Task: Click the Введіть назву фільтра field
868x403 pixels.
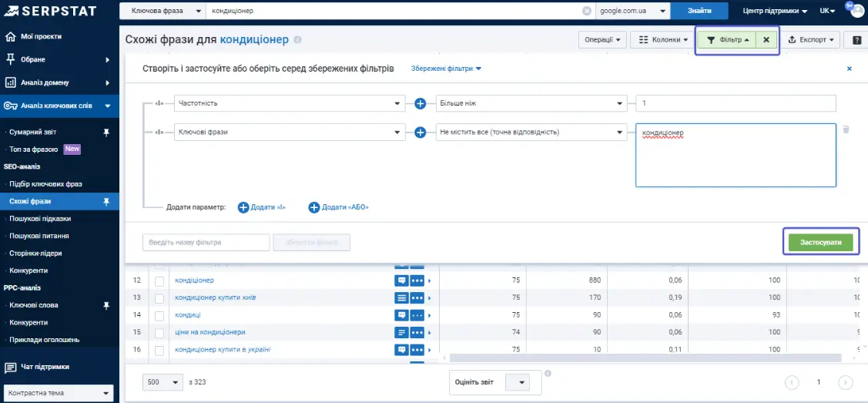Action: (206, 243)
